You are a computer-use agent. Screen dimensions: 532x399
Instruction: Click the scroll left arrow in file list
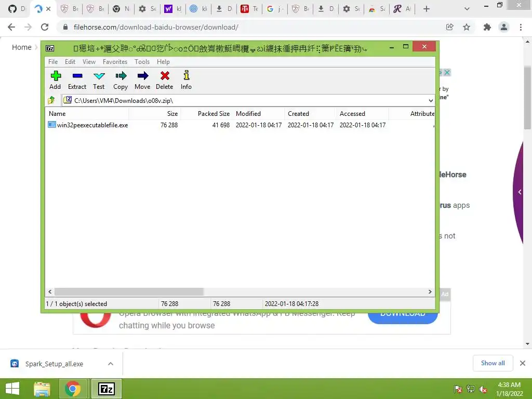[x=50, y=292]
